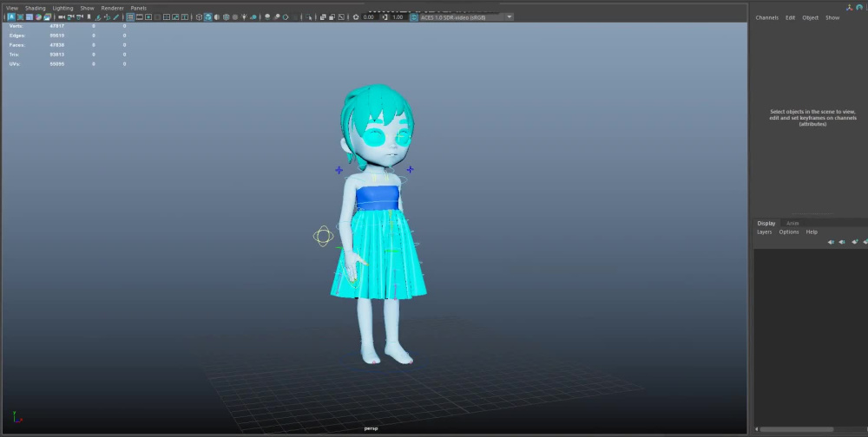Open the Lighting menu
868x437 pixels.
click(62, 9)
